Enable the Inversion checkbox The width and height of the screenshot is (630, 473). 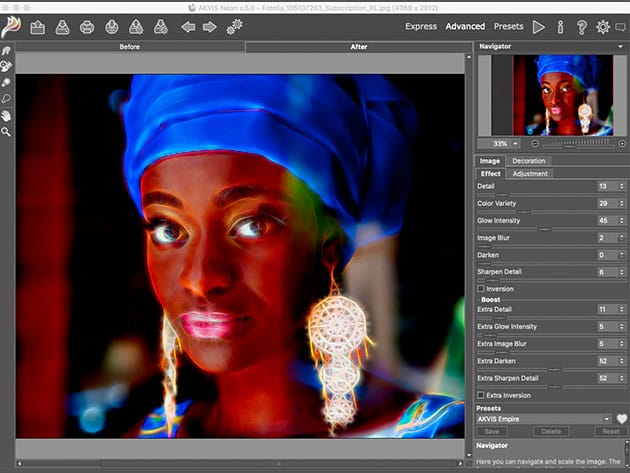pos(482,289)
